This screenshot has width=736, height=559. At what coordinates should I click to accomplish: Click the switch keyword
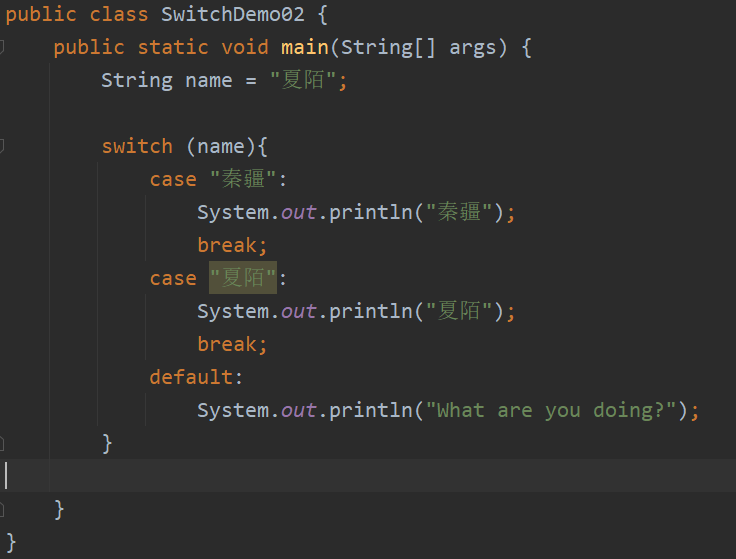click(x=137, y=146)
